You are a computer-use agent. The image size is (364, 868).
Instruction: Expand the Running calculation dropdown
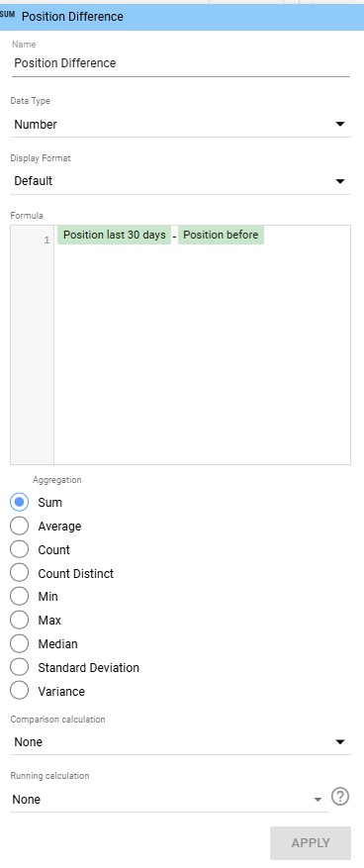click(x=169, y=800)
